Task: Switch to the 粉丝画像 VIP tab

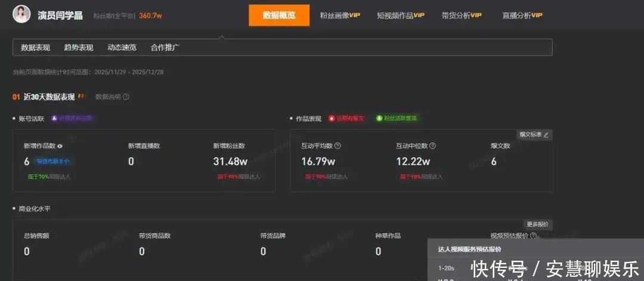Action: point(339,16)
